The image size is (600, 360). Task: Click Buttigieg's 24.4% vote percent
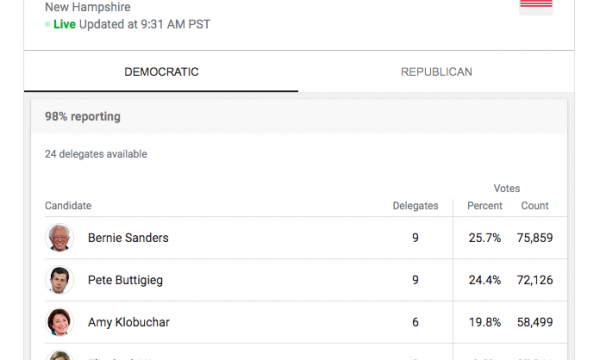[x=485, y=280]
